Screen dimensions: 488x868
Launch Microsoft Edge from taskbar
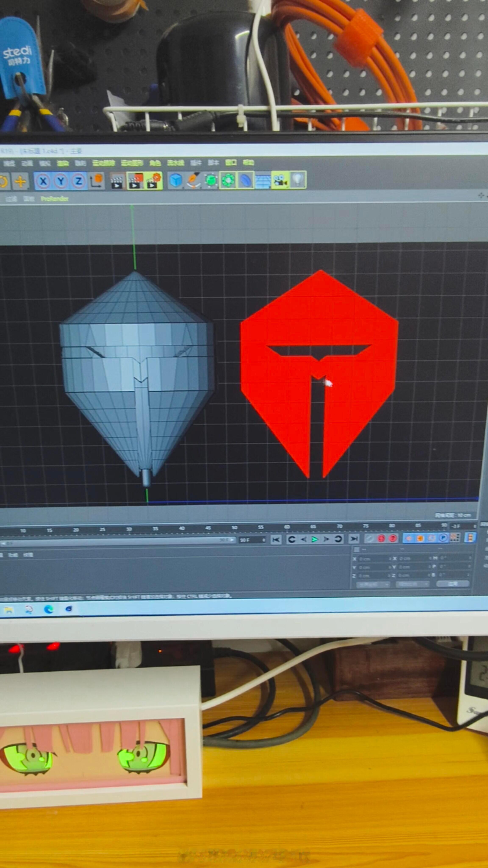tap(49, 609)
